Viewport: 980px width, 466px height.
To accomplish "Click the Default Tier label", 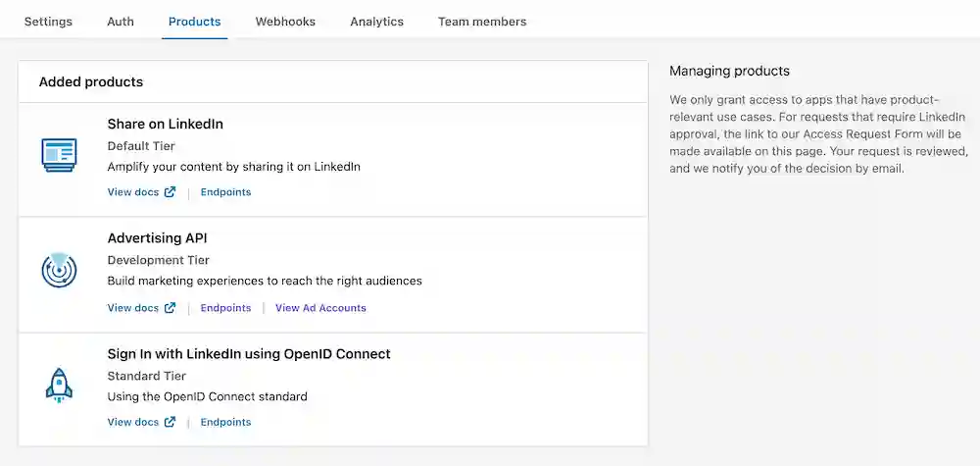I will 141,146.
